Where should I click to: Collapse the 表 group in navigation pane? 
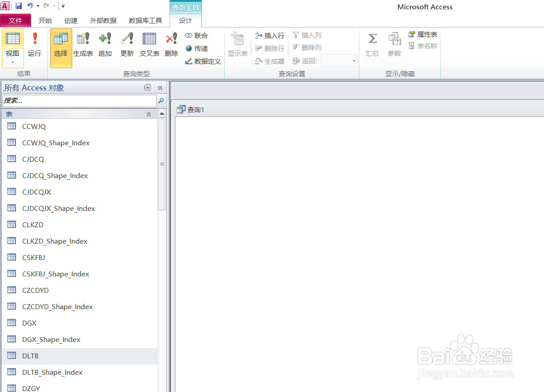[149, 114]
